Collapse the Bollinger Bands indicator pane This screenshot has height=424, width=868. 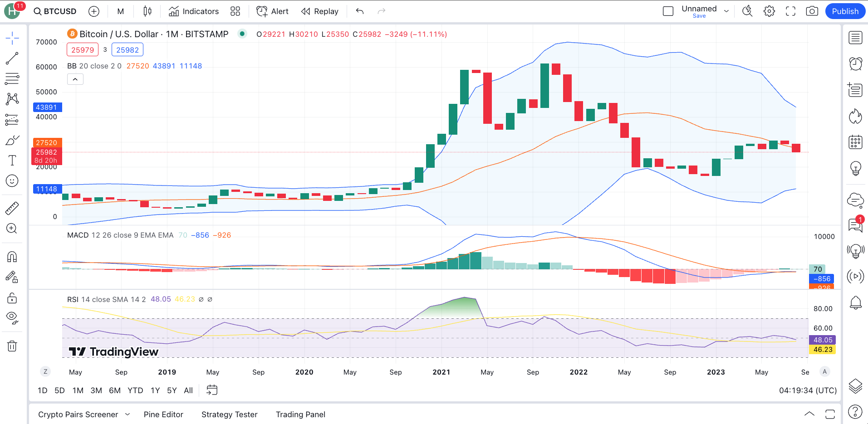[x=75, y=79]
